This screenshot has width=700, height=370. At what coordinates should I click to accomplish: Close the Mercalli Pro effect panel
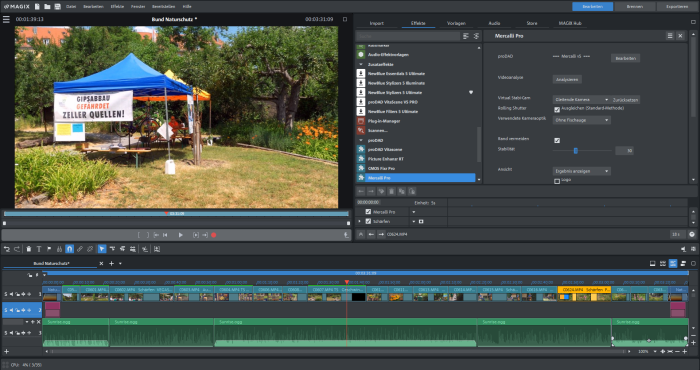click(x=680, y=36)
